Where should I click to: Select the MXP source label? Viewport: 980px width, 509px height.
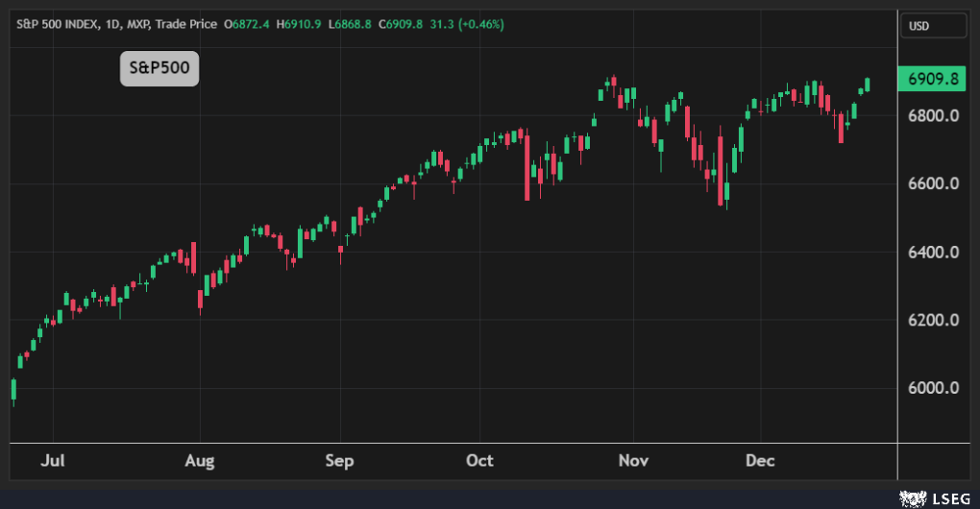[x=137, y=23]
